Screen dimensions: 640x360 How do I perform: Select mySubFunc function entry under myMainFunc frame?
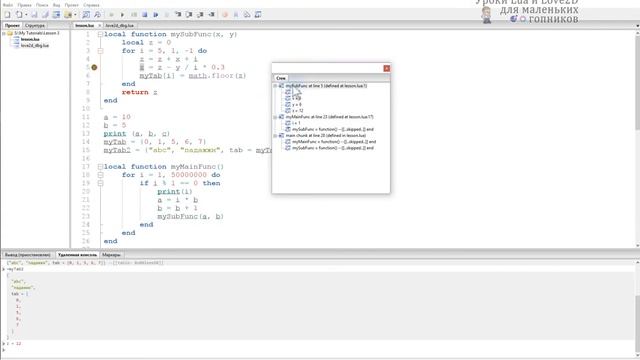point(333,129)
